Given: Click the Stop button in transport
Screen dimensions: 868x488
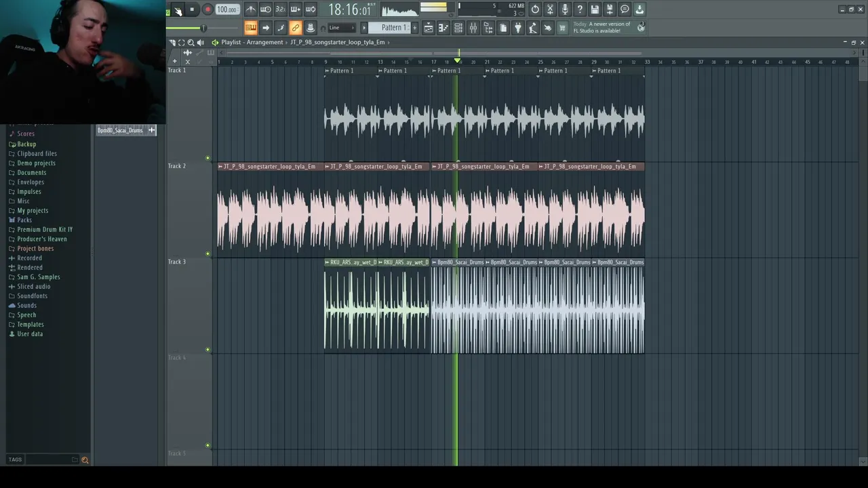Looking at the screenshot, I should (192, 9).
